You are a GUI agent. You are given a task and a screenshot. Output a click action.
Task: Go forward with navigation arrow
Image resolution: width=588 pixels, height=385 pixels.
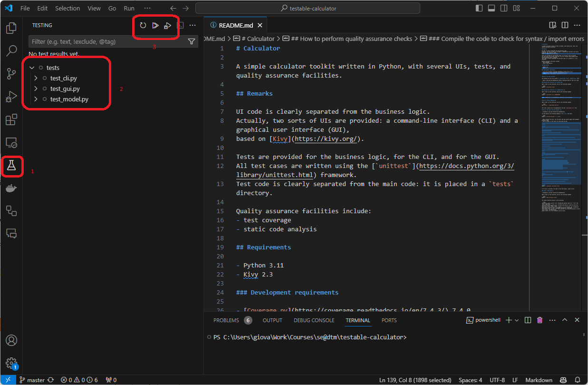(186, 8)
